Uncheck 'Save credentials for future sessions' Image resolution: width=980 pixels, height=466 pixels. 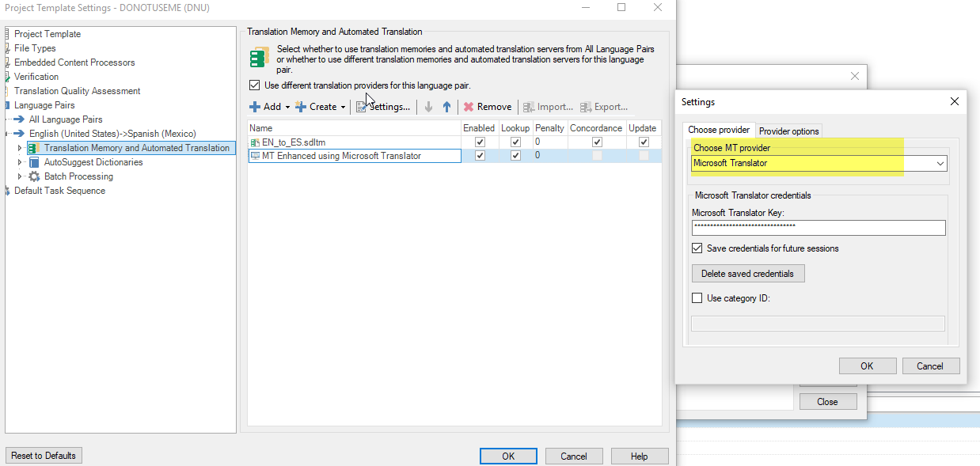coord(697,248)
